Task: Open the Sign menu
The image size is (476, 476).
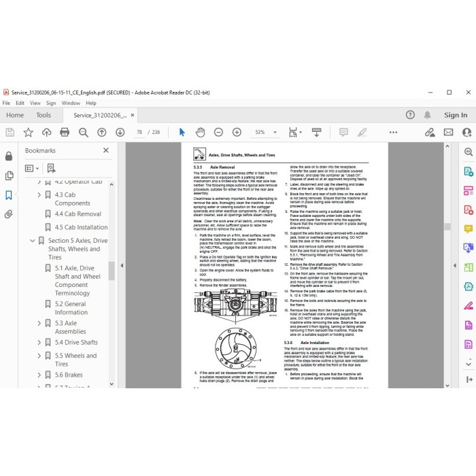Action: point(51,103)
